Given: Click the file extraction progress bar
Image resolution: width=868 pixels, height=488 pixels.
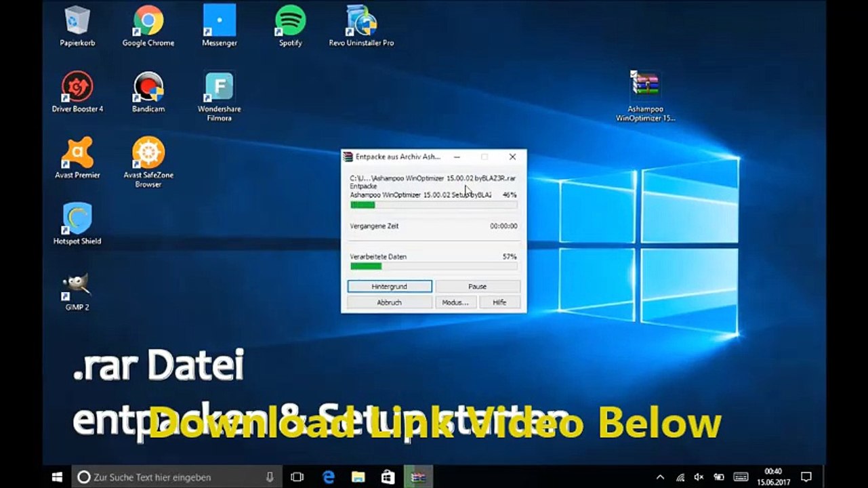Looking at the screenshot, I should pyautogui.click(x=434, y=205).
